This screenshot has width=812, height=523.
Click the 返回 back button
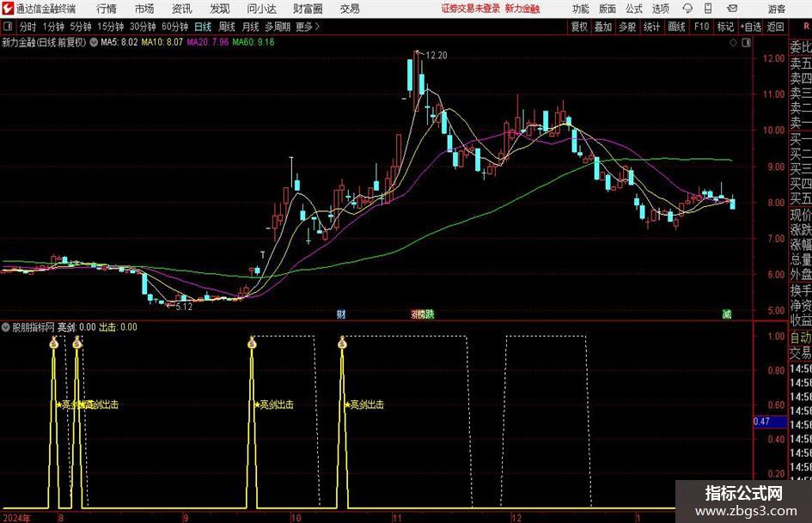(775, 27)
